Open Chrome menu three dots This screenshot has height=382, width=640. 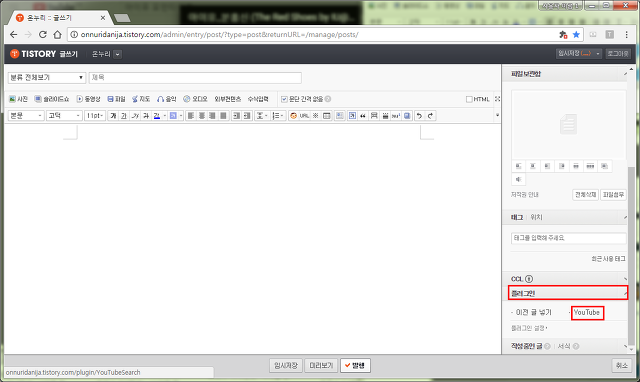[x=627, y=35]
